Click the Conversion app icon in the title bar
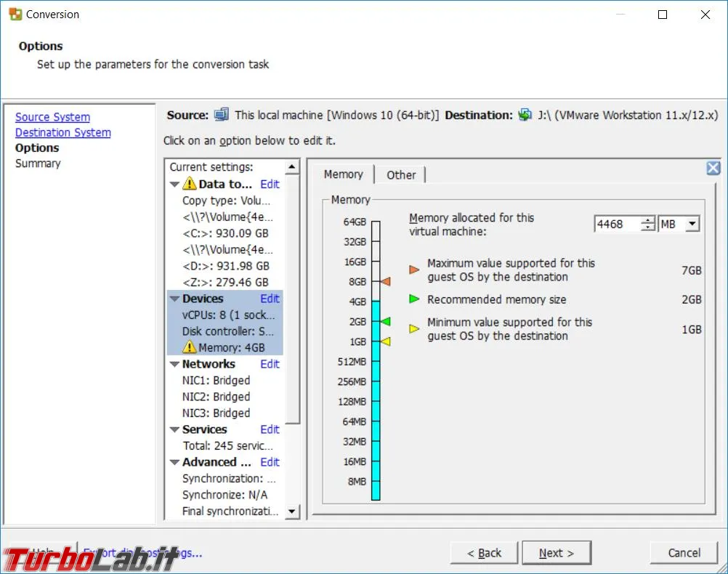728x574 pixels. 15,14
